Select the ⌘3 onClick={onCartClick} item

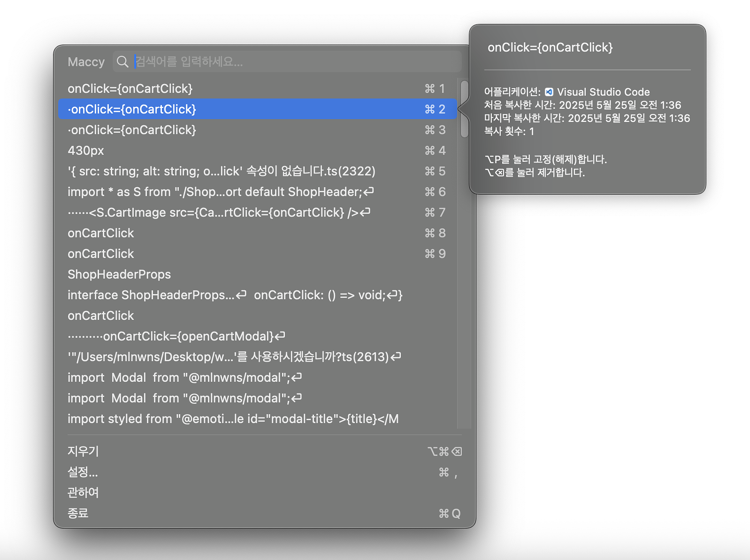click(x=132, y=130)
